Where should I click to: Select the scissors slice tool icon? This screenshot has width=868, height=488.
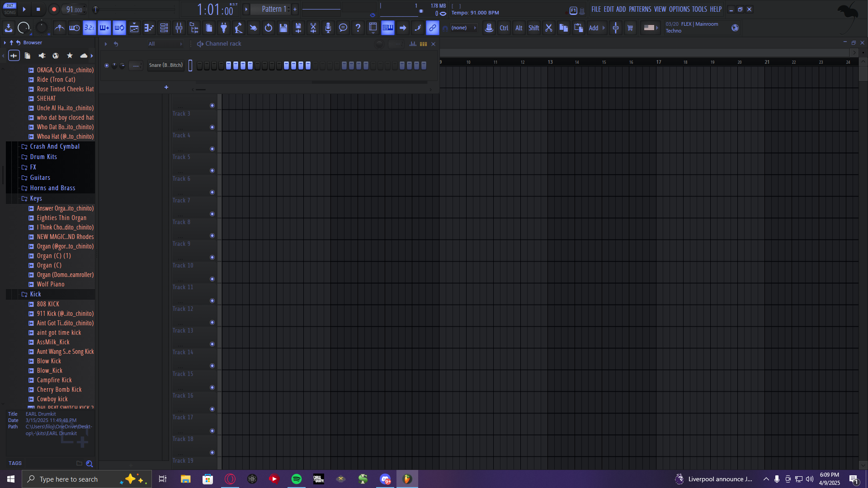coord(313,28)
